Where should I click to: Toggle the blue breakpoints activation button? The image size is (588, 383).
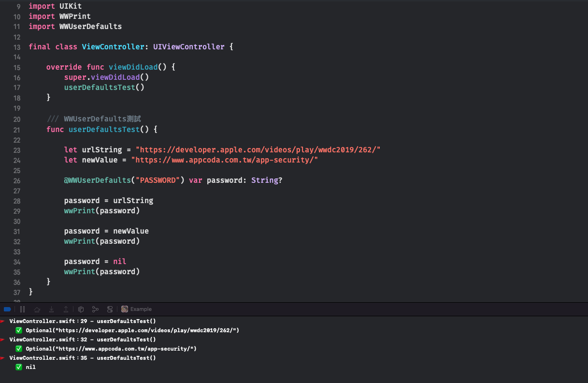point(7,309)
